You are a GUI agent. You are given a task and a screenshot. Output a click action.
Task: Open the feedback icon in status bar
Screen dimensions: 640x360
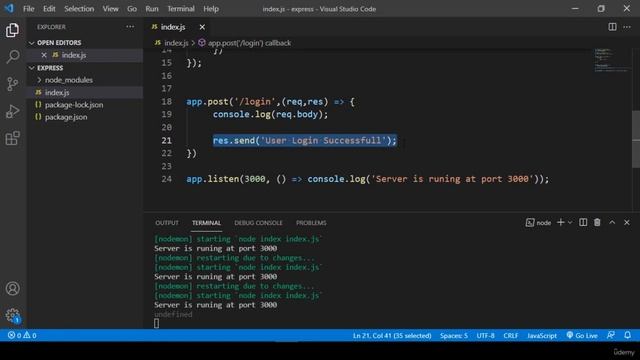pos(611,335)
